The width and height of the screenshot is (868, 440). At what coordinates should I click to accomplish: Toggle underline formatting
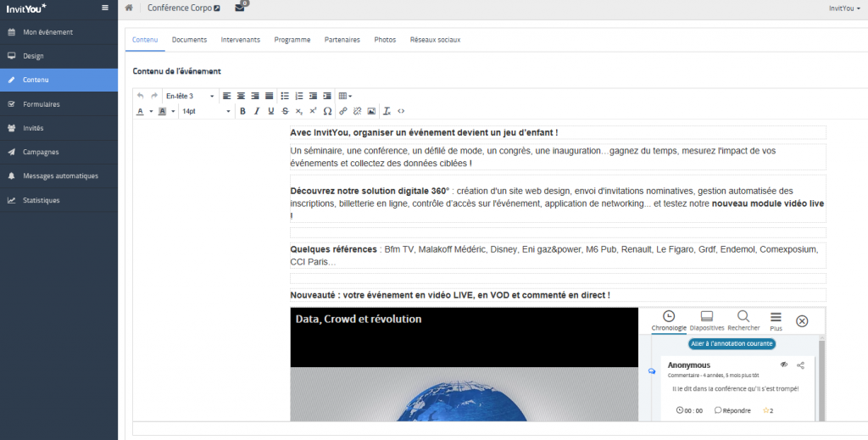click(270, 111)
